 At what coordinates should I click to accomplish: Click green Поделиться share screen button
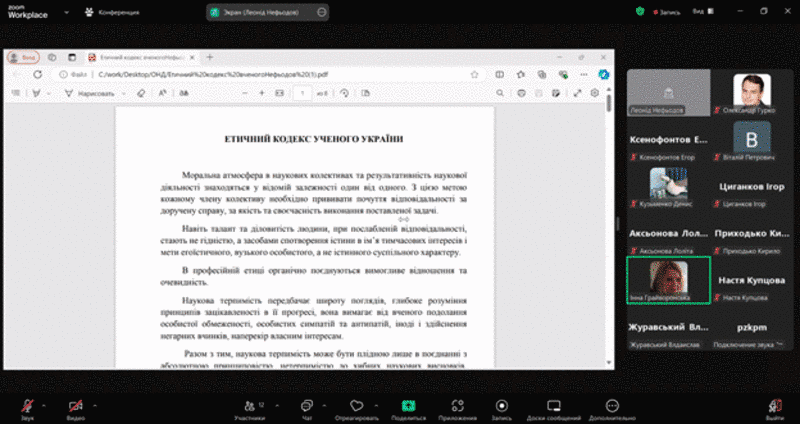pos(408,410)
